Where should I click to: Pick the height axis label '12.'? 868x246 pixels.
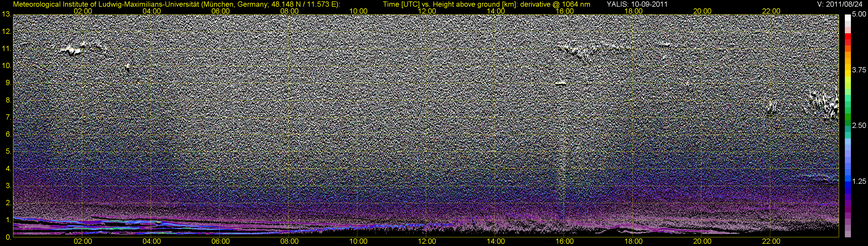tap(6, 31)
